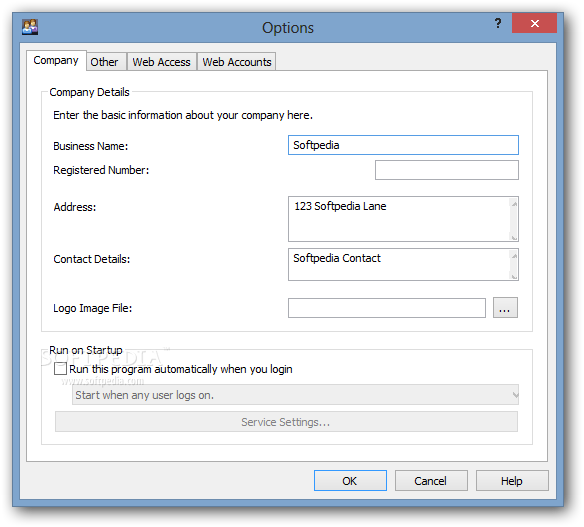This screenshot has width=584, height=527.
Task: Click the Options title text
Action: [x=288, y=28]
